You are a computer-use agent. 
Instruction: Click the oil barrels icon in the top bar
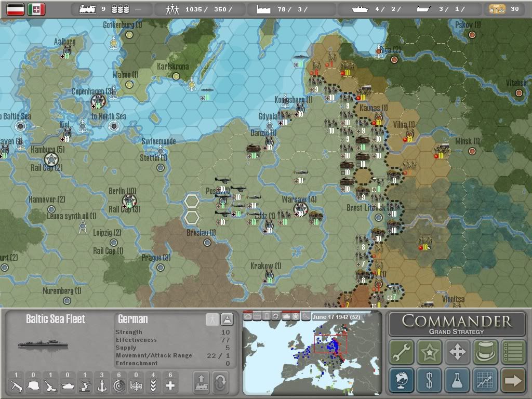tap(120, 9)
